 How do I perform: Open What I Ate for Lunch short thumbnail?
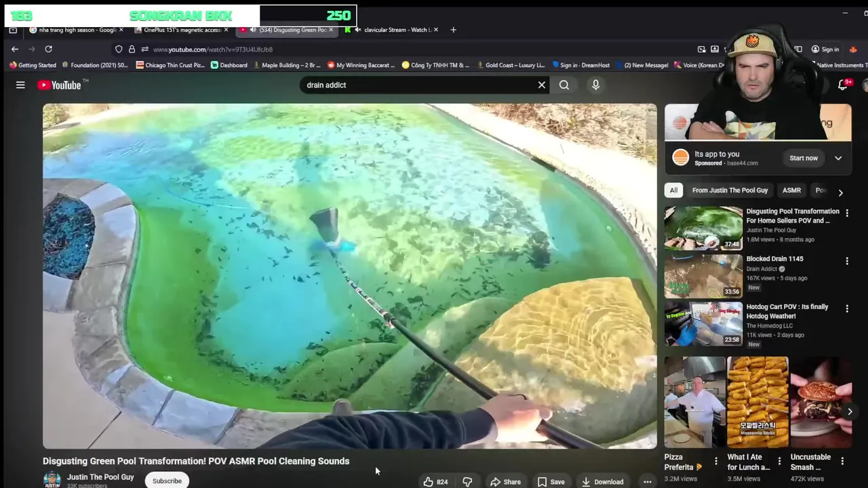coord(757,403)
